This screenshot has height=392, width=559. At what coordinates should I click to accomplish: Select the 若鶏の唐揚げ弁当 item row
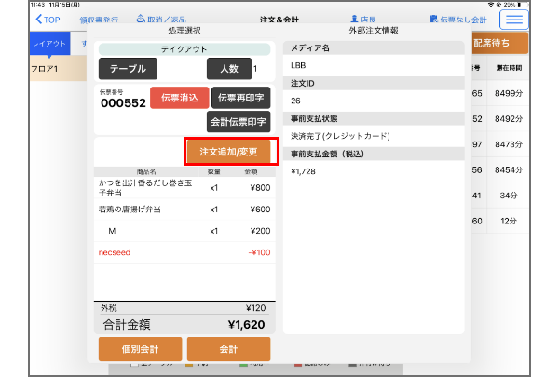[x=186, y=210]
